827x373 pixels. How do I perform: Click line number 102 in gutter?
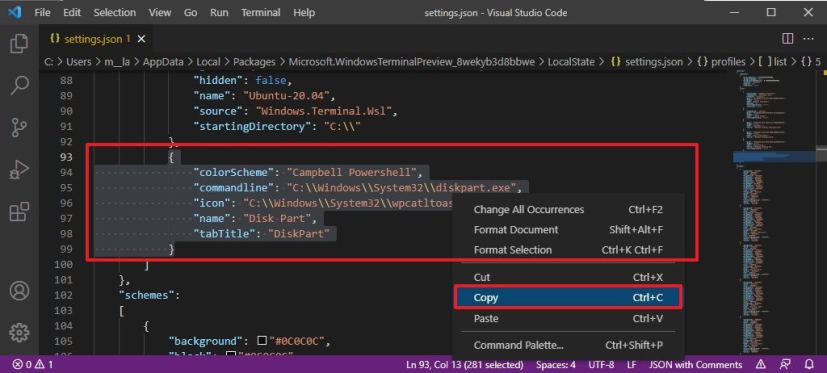64,295
